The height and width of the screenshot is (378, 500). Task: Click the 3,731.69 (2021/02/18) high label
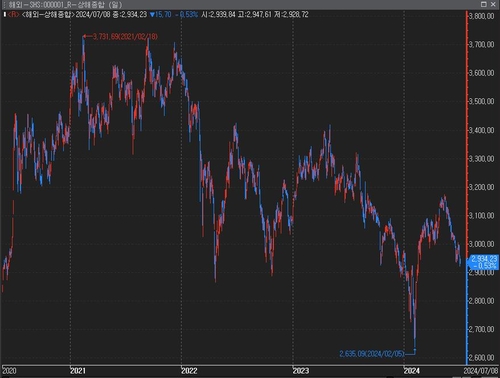coord(125,37)
